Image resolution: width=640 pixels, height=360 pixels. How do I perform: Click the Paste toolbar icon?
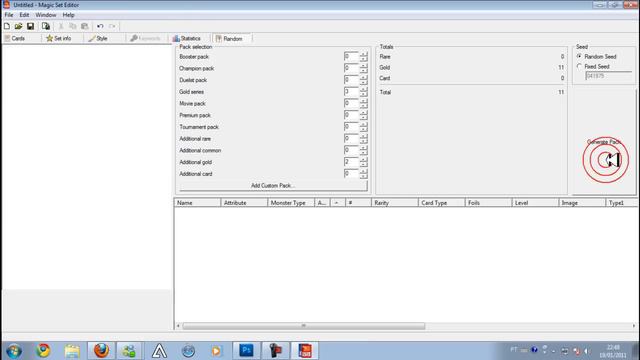point(84,26)
